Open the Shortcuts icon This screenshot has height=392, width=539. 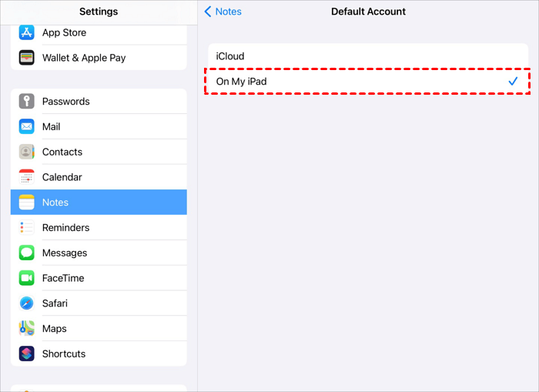[27, 354]
